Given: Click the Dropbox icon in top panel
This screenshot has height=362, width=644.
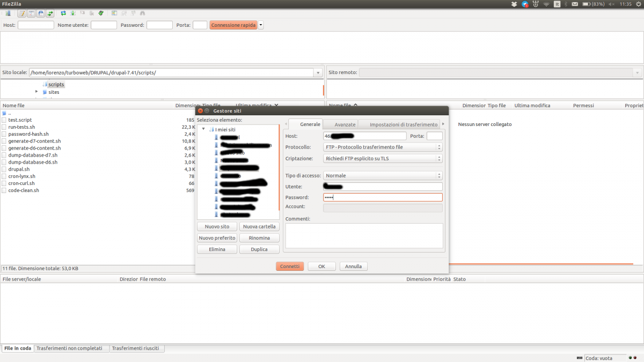Looking at the screenshot, I should click(x=514, y=4).
